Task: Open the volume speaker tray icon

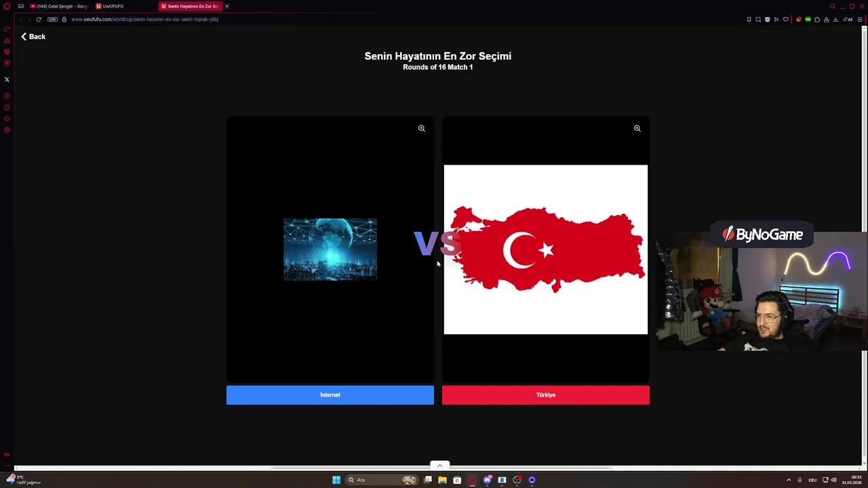Action: pos(833,480)
